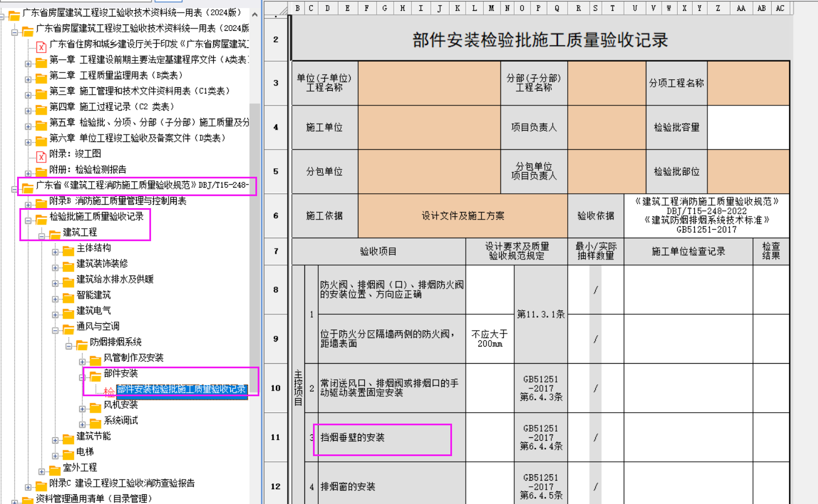This screenshot has height=504, width=818.
Task: Click the open folder icon beside 防烟排烟系统
Action: (82, 344)
